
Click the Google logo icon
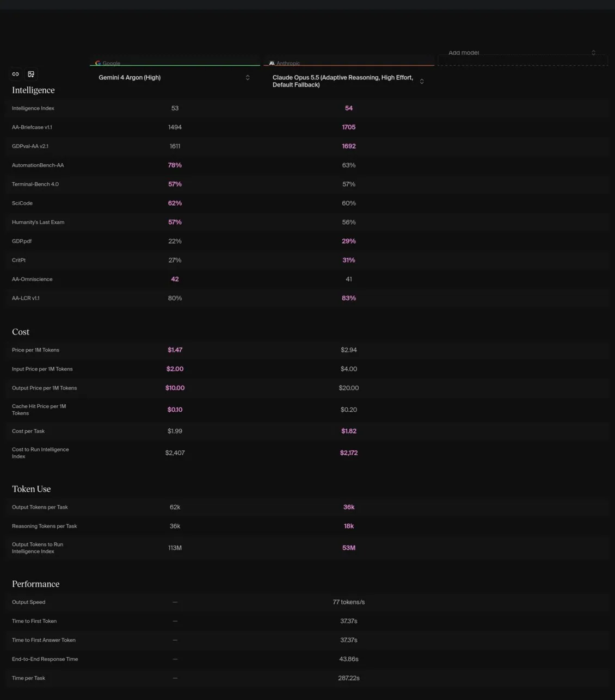click(x=98, y=63)
